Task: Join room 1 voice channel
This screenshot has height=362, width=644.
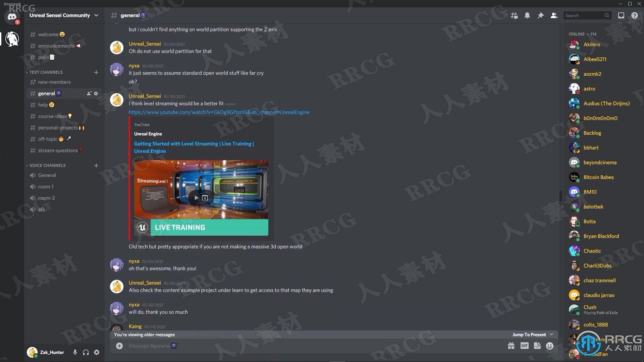Action: coord(64,187)
